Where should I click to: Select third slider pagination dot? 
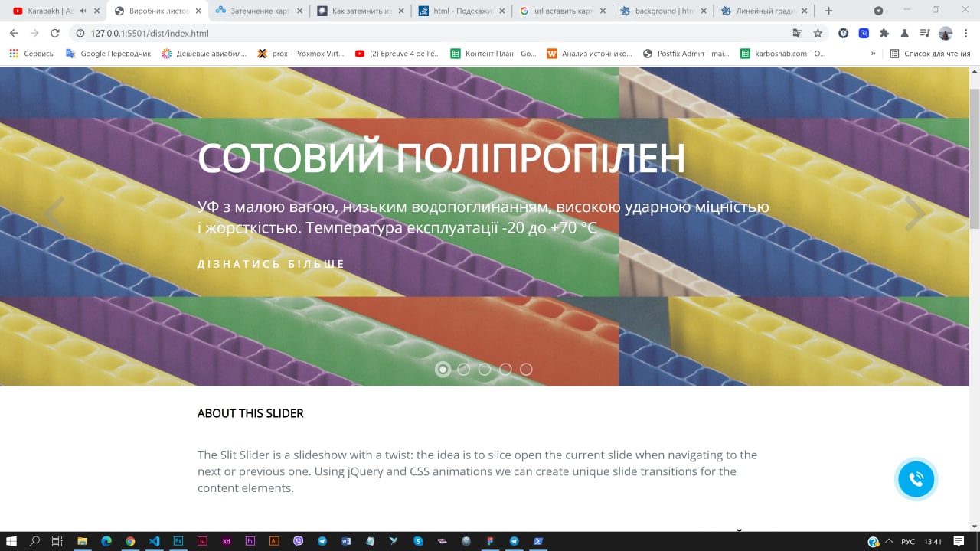[485, 369]
